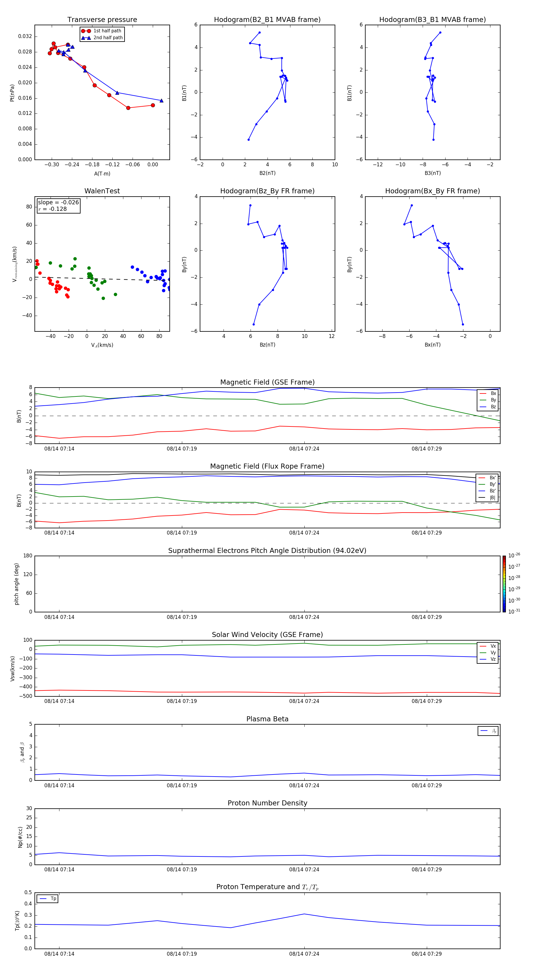Click the "Hodogram(B2_B1 MVAB frame)" title
535x980 pixels.
pos(267,20)
